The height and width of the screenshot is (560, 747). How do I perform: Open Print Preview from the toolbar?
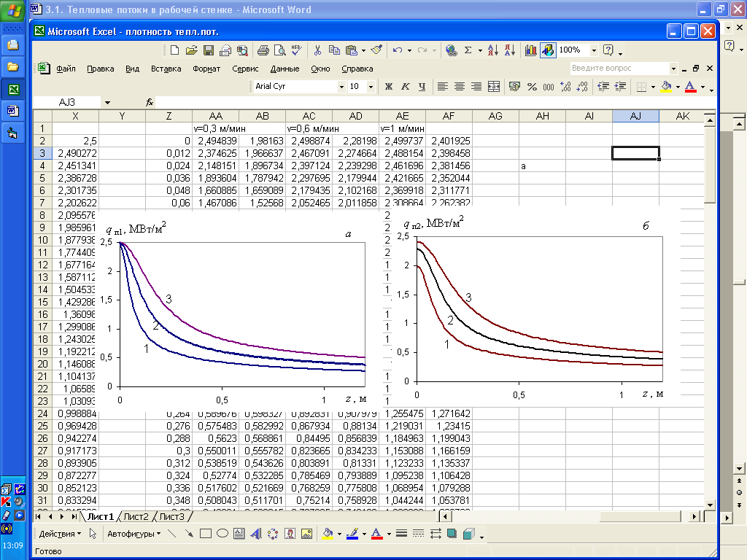point(279,50)
